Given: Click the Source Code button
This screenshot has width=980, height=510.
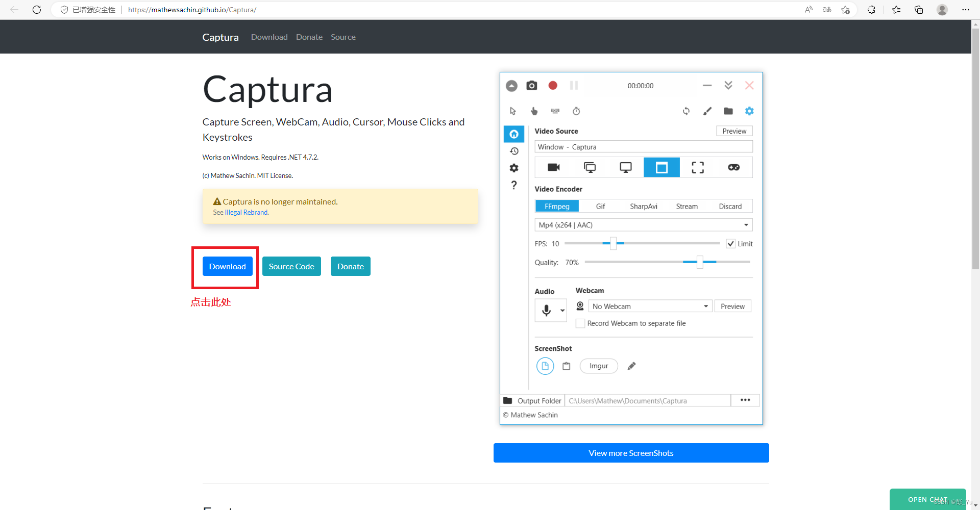Looking at the screenshot, I should pos(291,266).
